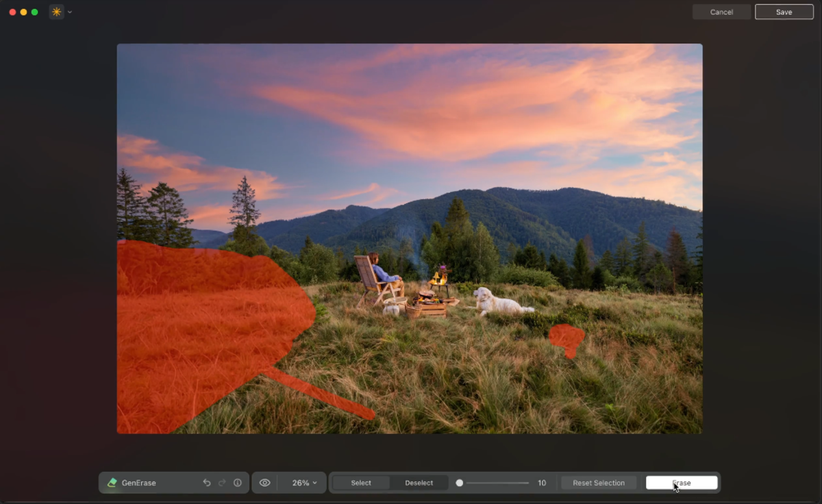Screen dimensions: 822x504
Task: Click Reset Selection to clear the mask
Action: (598, 483)
